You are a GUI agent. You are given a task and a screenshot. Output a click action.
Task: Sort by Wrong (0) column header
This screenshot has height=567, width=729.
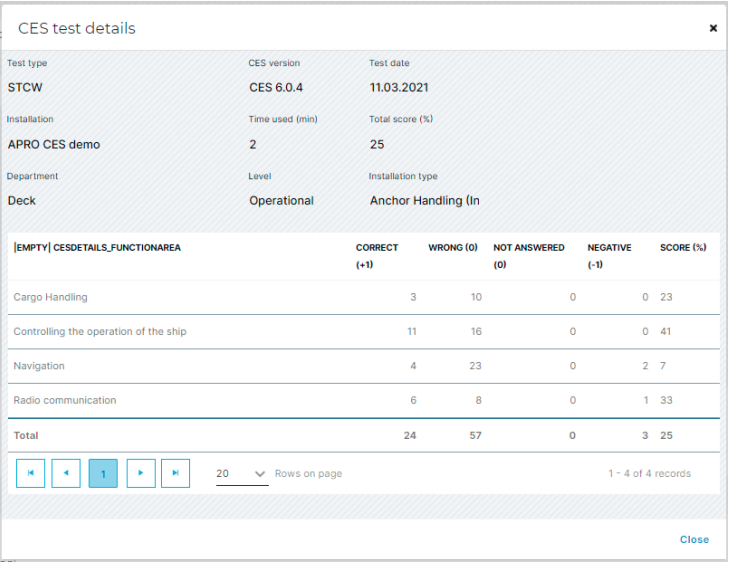[x=452, y=248]
